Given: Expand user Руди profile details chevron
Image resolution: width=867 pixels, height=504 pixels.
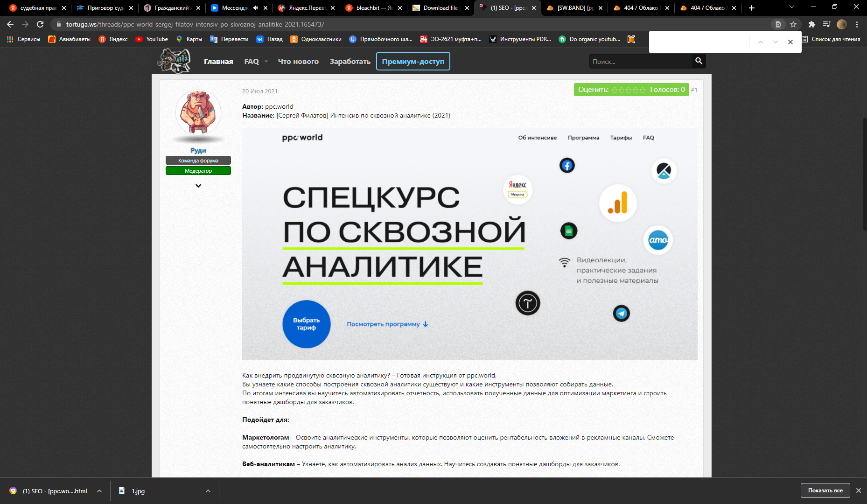Looking at the screenshot, I should (x=198, y=186).
